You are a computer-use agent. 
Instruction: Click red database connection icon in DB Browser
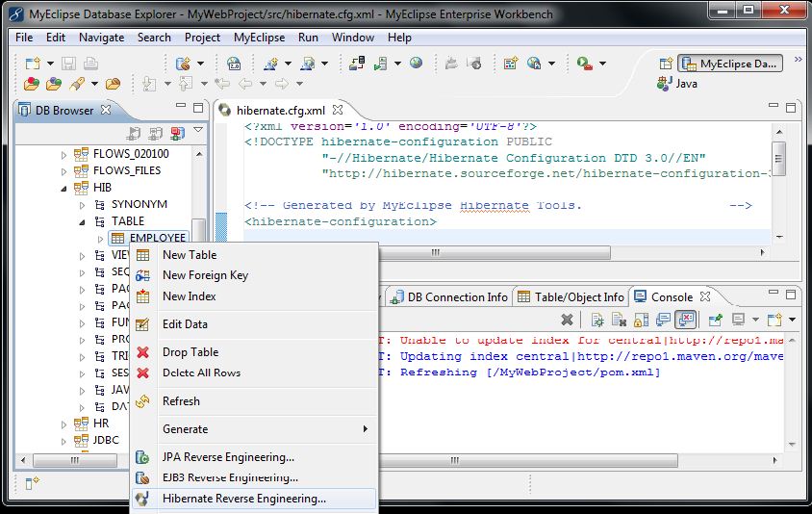click(177, 134)
